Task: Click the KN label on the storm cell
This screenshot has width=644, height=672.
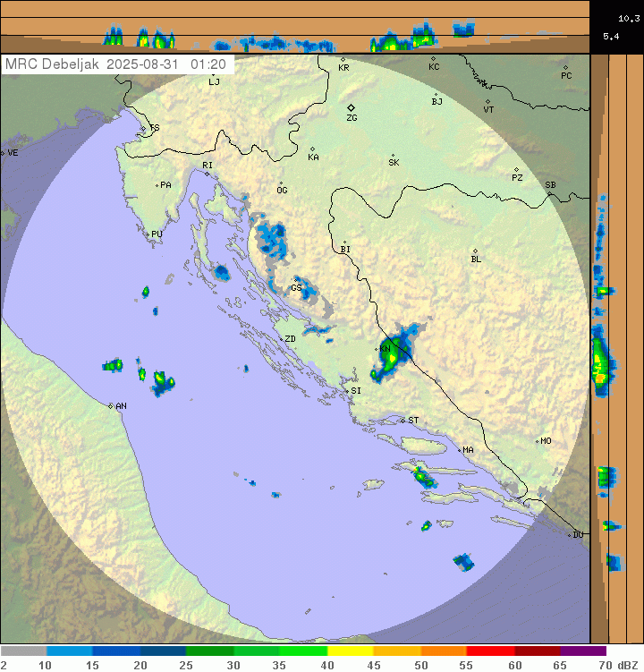Action: [x=386, y=349]
